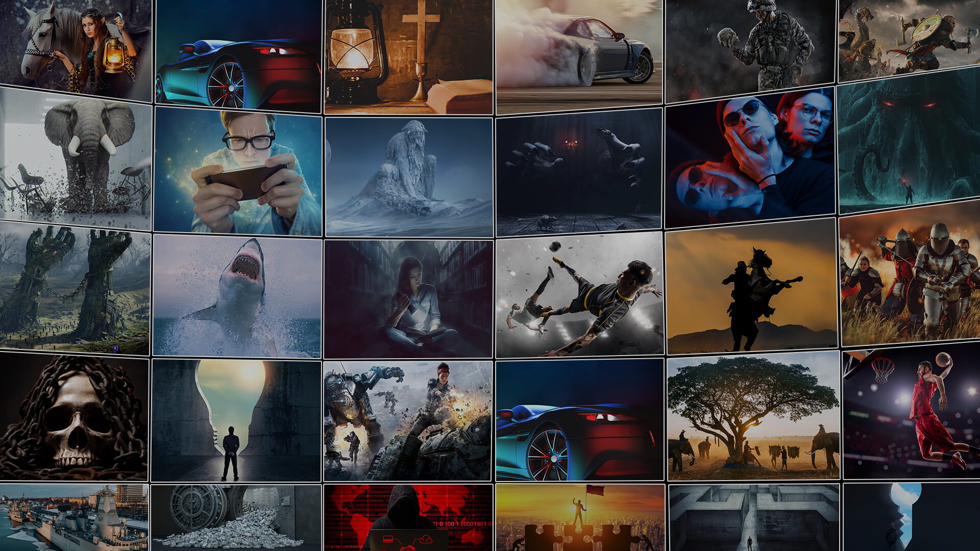The height and width of the screenshot is (551, 980).
Task: Open the soccer bicycle kick image
Action: point(579,295)
